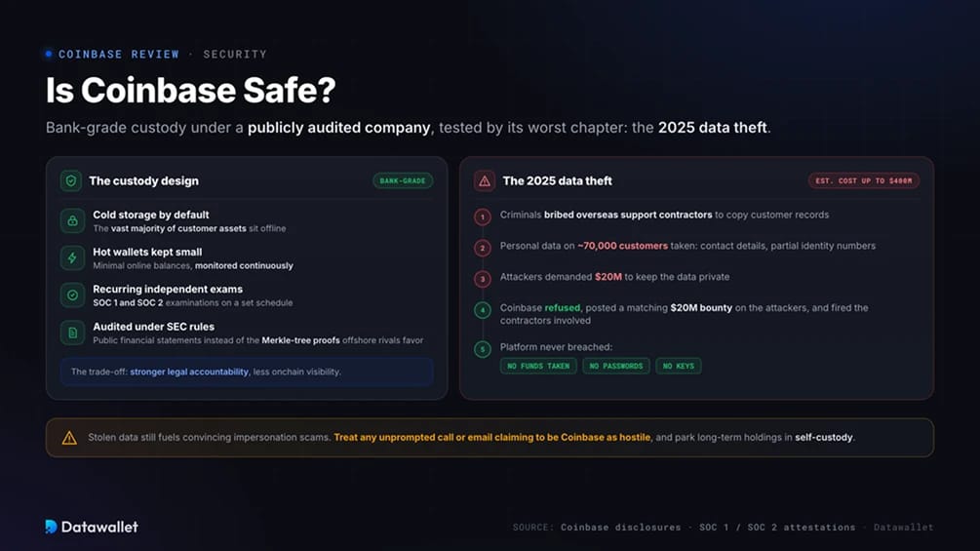Viewport: 980px width, 551px height.
Task: Click the COINBASE REVIEW label
Action: [x=119, y=55]
